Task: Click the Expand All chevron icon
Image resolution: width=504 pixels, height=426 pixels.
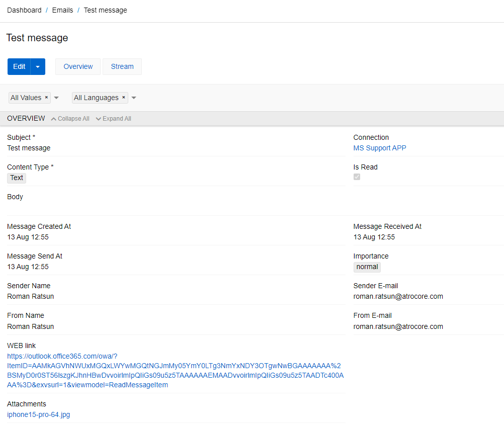Action: coord(99,118)
